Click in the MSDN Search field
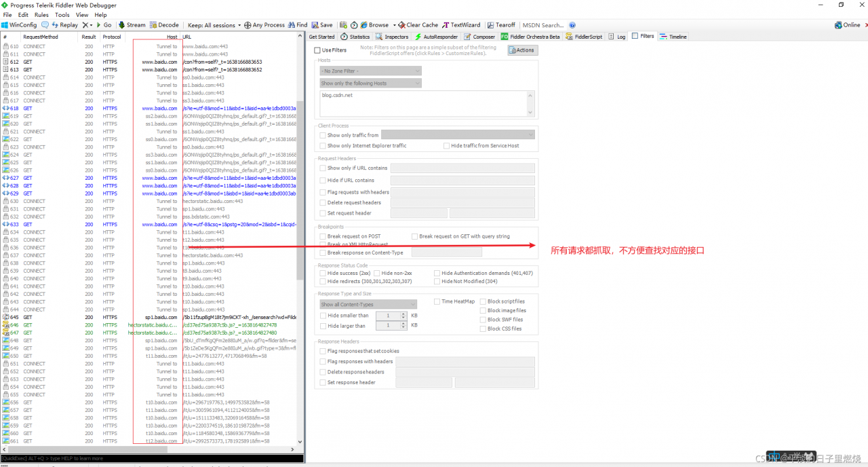This screenshot has height=467, width=868. click(542, 25)
